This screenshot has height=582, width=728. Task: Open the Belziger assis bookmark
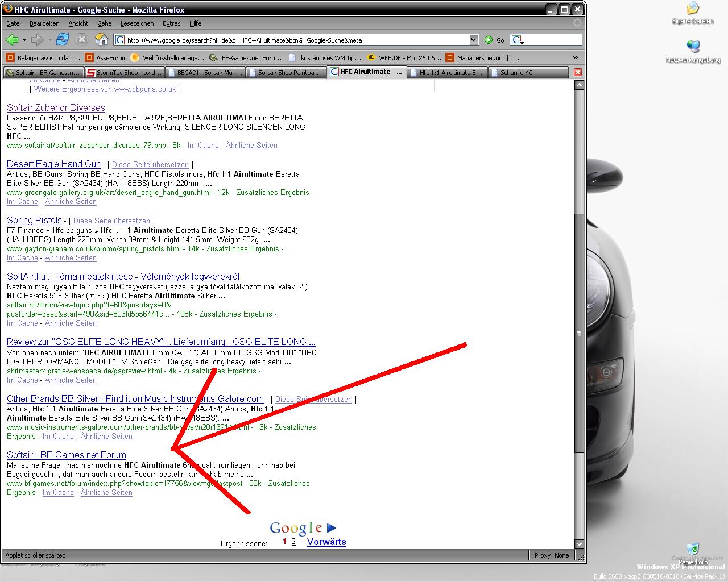click(43, 57)
